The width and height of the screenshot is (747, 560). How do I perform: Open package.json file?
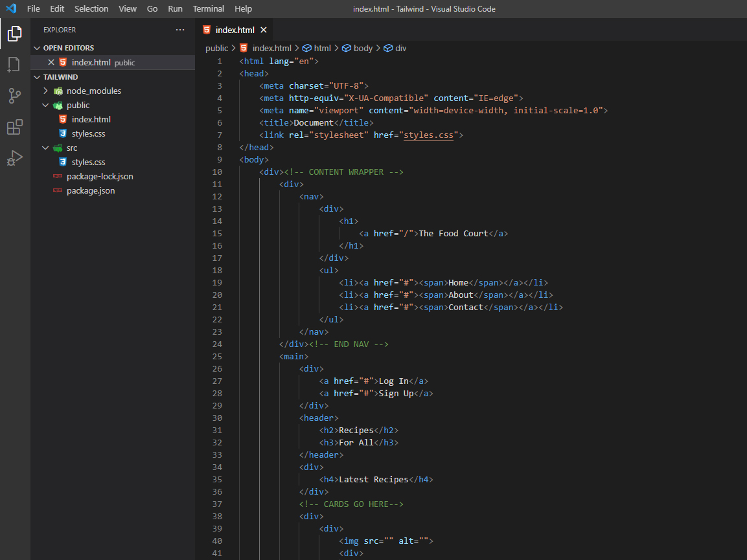(x=91, y=191)
